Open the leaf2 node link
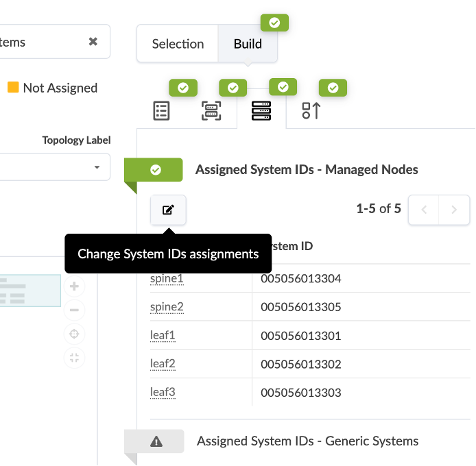Viewport: 476px width, 466px height. pyautogui.click(x=163, y=364)
